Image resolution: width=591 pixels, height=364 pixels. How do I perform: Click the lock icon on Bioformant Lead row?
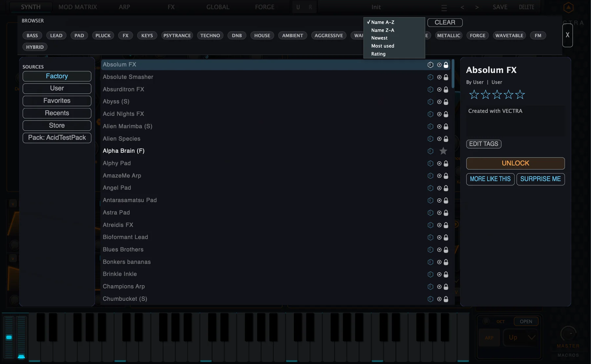coord(446,237)
